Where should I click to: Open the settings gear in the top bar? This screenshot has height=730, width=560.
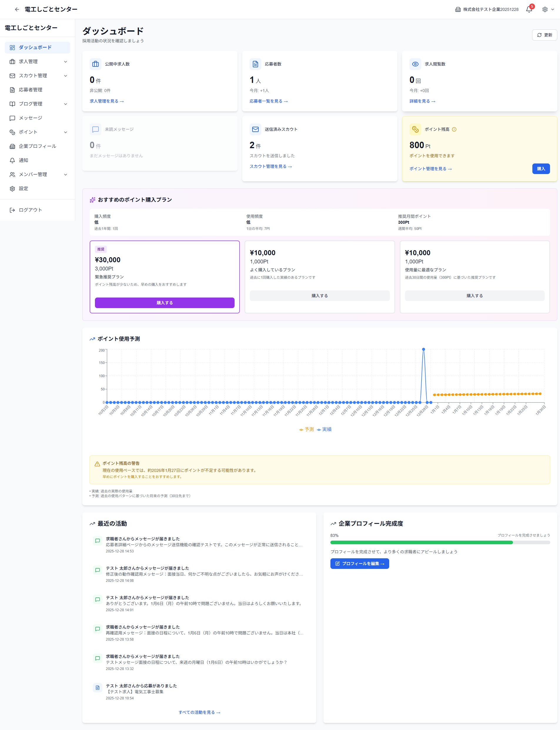545,9
